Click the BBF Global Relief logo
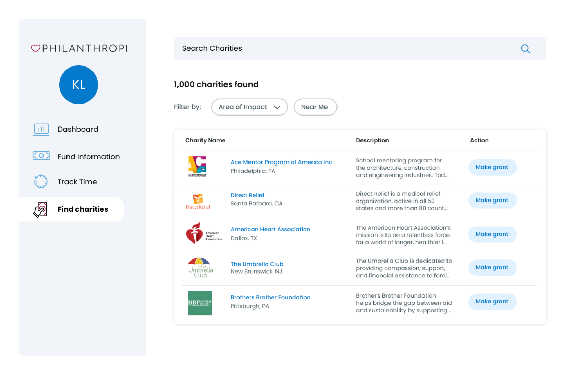The height and width of the screenshot is (375, 588). pyautogui.click(x=200, y=303)
